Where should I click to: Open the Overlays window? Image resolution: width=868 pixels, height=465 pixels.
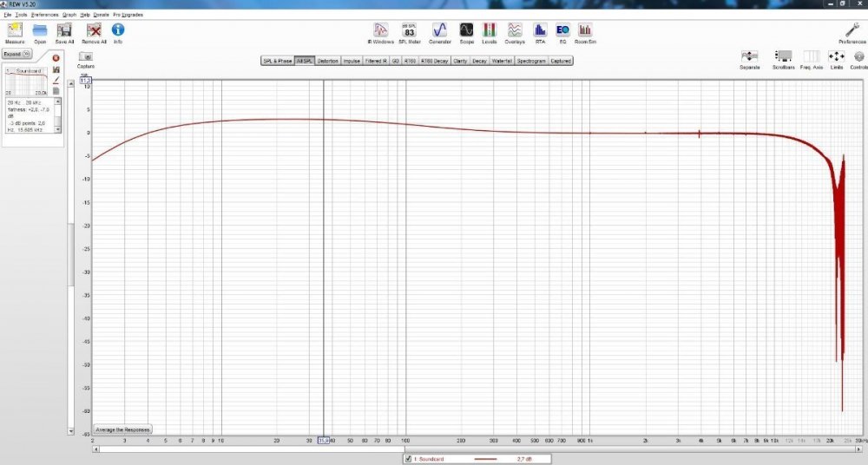[515, 32]
